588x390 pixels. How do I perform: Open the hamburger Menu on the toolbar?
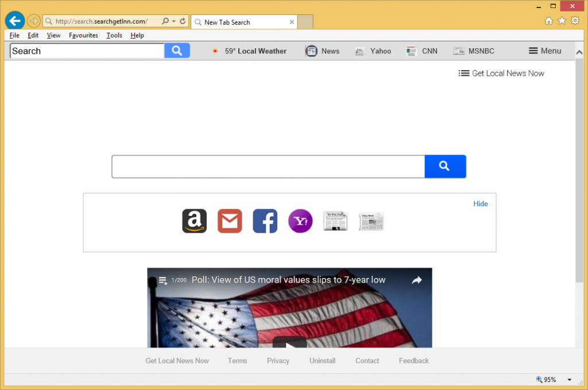click(x=545, y=51)
